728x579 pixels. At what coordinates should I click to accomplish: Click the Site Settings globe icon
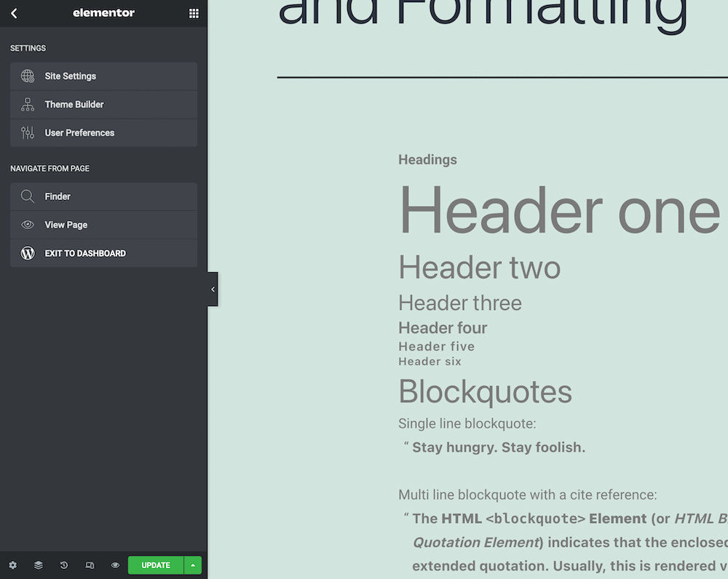(x=28, y=76)
